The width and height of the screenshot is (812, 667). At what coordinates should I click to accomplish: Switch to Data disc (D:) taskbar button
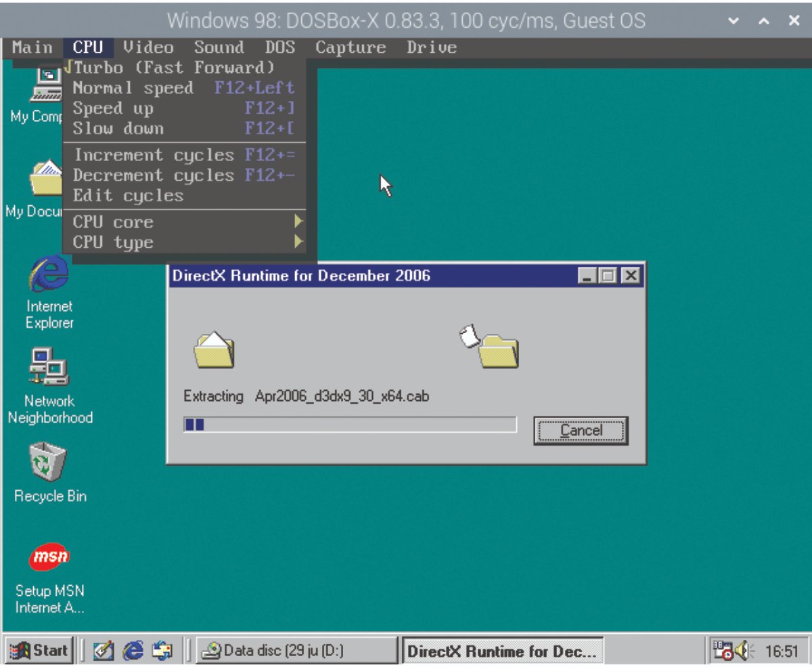(x=297, y=651)
